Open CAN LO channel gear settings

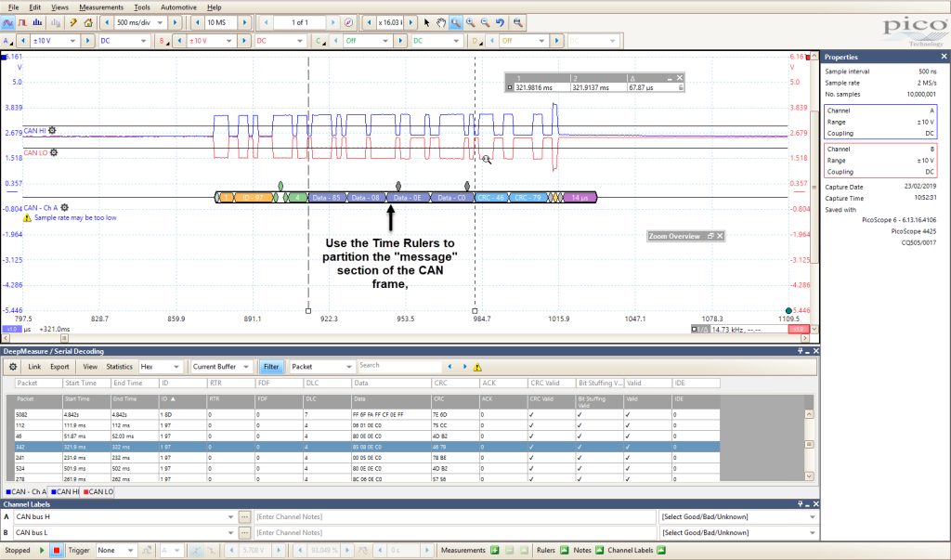pos(53,152)
